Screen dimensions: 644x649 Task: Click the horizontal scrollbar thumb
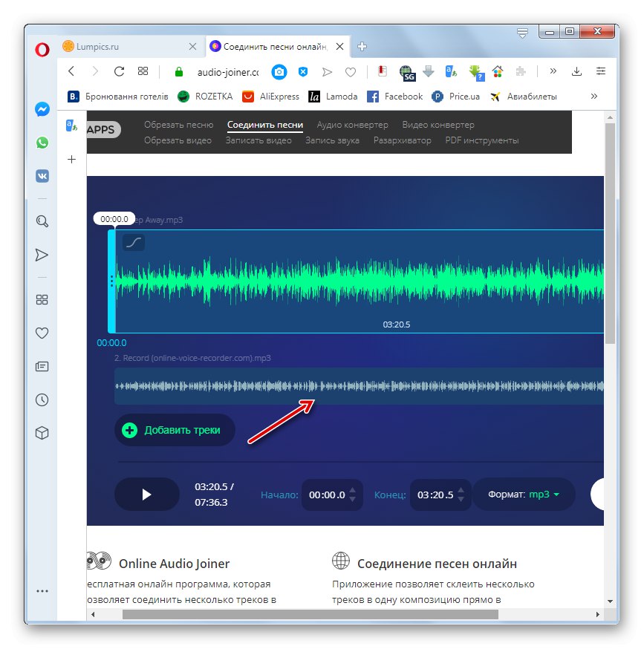[310, 614]
